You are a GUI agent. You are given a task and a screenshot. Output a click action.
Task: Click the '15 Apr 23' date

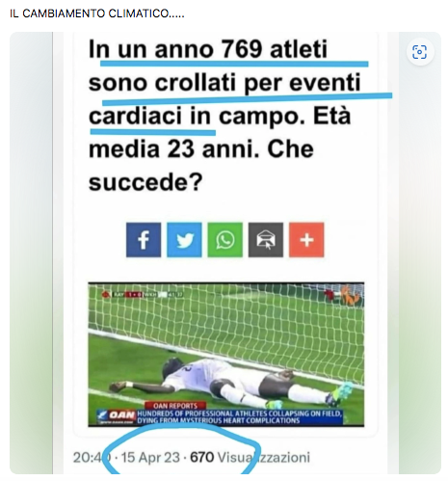click(x=150, y=457)
